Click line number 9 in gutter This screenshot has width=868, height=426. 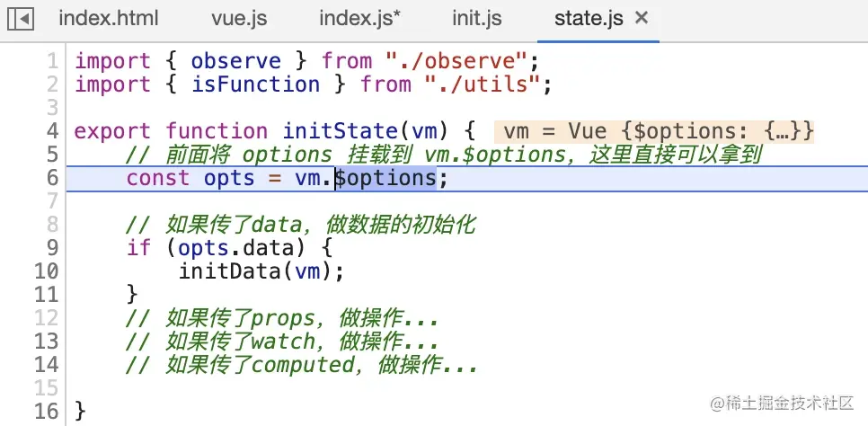51,248
